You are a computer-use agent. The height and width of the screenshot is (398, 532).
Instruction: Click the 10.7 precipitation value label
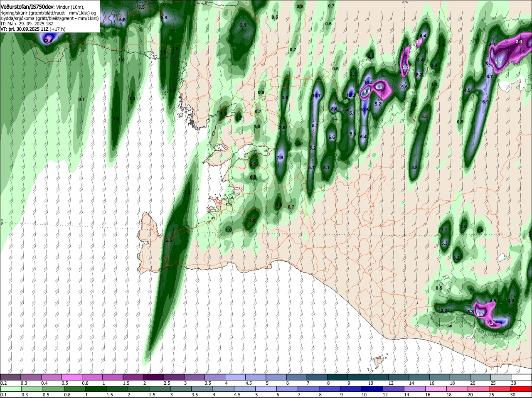[x=316, y=96]
